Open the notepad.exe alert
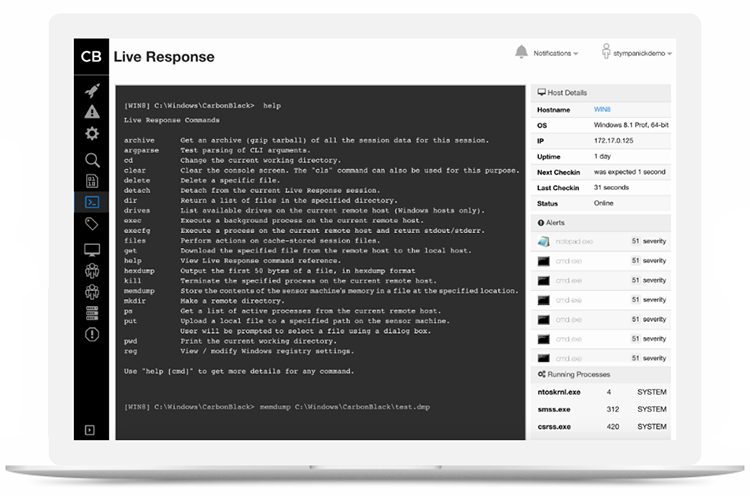This screenshot has width=750, height=496. tap(601, 242)
